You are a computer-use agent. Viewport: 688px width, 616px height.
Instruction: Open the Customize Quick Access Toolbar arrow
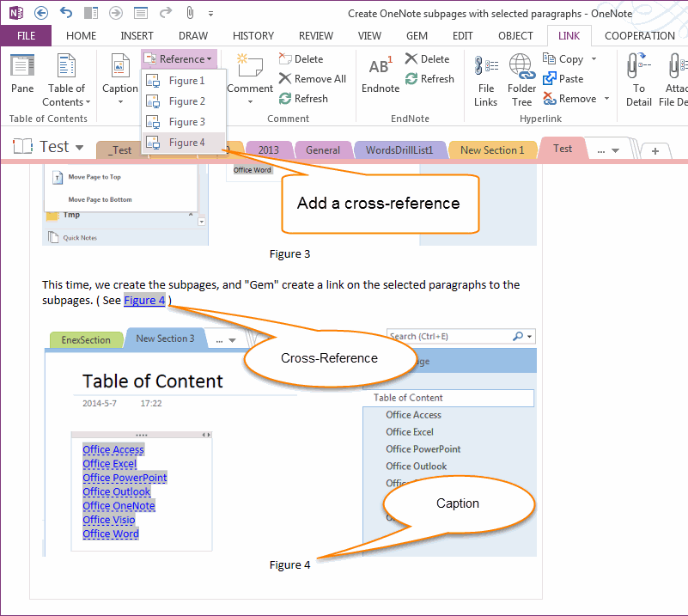pyautogui.click(x=211, y=14)
